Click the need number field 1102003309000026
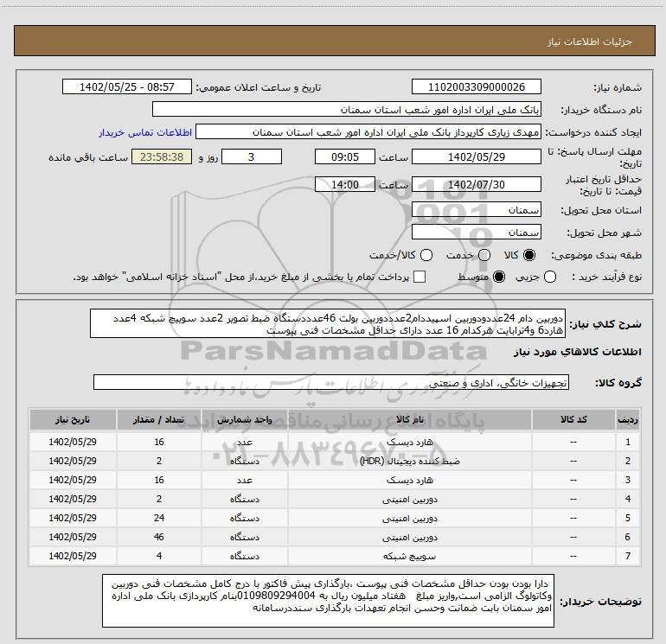666x644 pixels. coord(476,86)
